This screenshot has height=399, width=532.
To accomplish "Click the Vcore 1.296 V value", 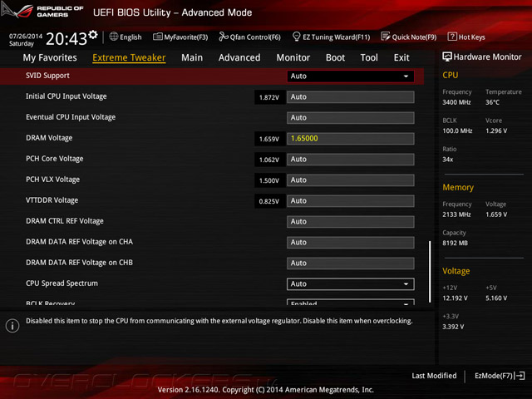I will pos(496,131).
